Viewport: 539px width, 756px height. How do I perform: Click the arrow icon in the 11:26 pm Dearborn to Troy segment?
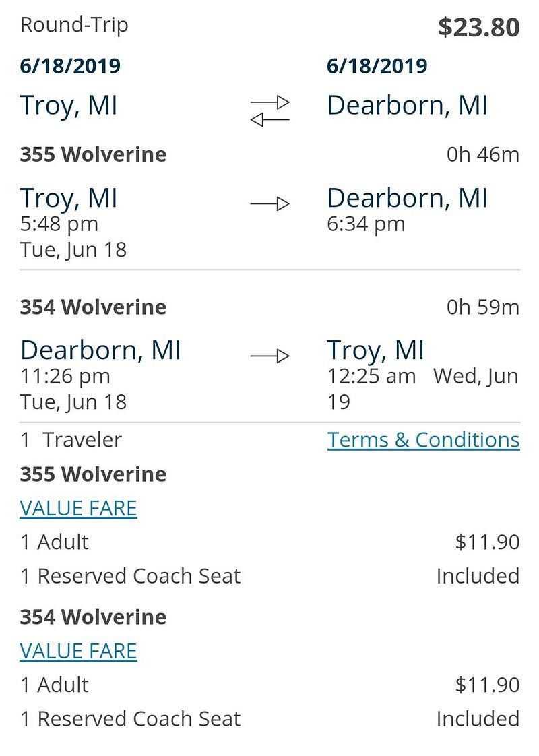pyautogui.click(x=269, y=356)
